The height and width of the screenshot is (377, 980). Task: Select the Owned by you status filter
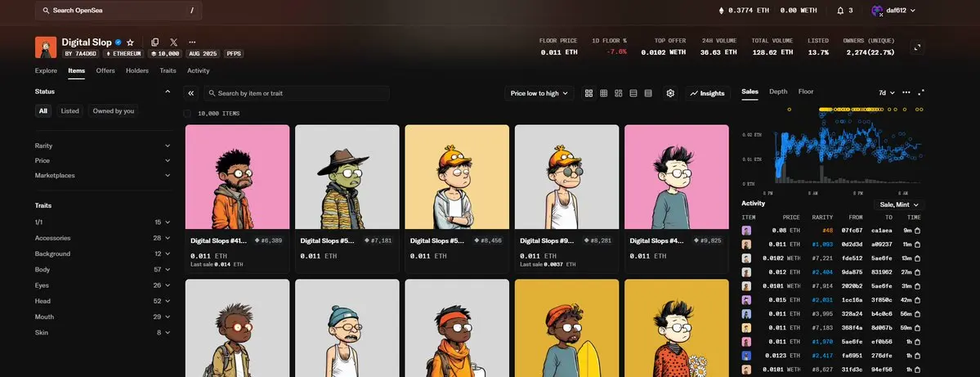[x=113, y=110]
